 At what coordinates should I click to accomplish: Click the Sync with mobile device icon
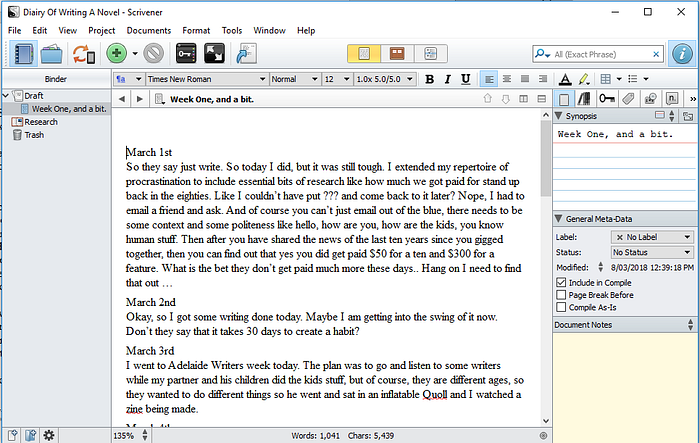[83, 54]
